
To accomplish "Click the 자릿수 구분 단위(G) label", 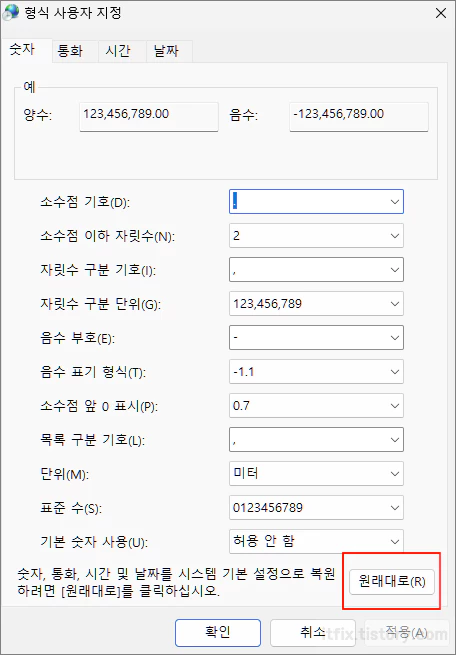I will click(100, 305).
